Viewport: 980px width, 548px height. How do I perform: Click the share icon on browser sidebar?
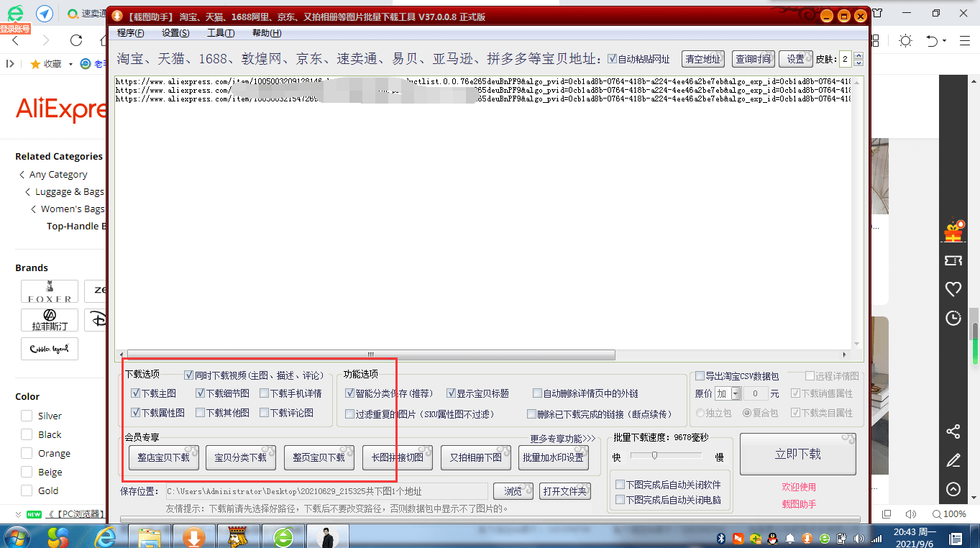pyautogui.click(x=953, y=431)
